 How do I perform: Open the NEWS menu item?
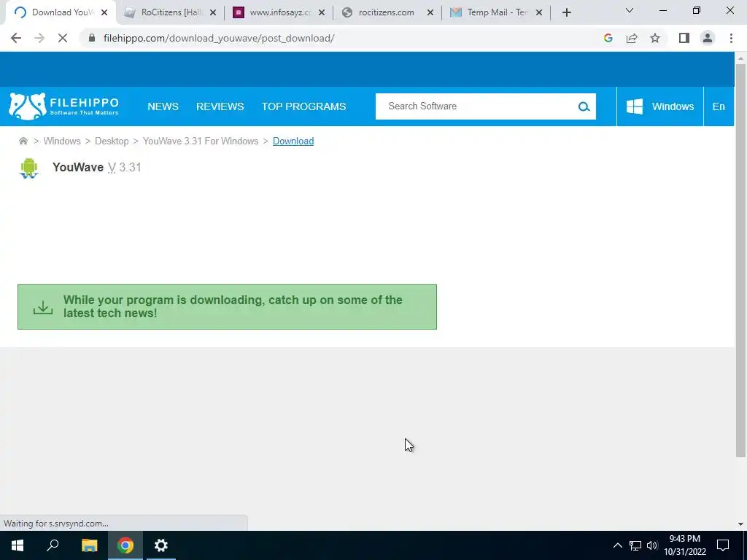point(163,106)
